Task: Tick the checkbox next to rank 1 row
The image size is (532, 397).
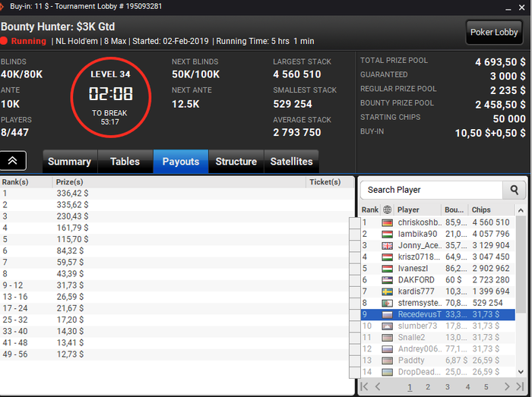Action: 355,222
